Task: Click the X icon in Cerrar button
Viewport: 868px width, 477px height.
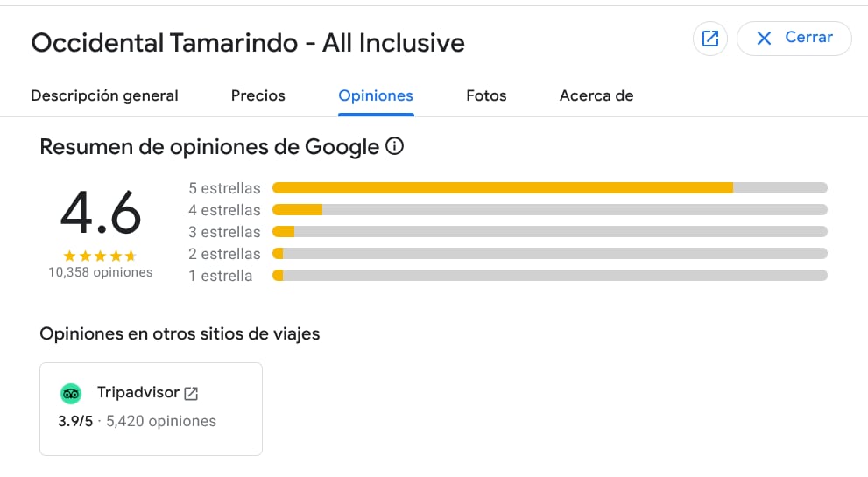Action: pyautogui.click(x=764, y=39)
